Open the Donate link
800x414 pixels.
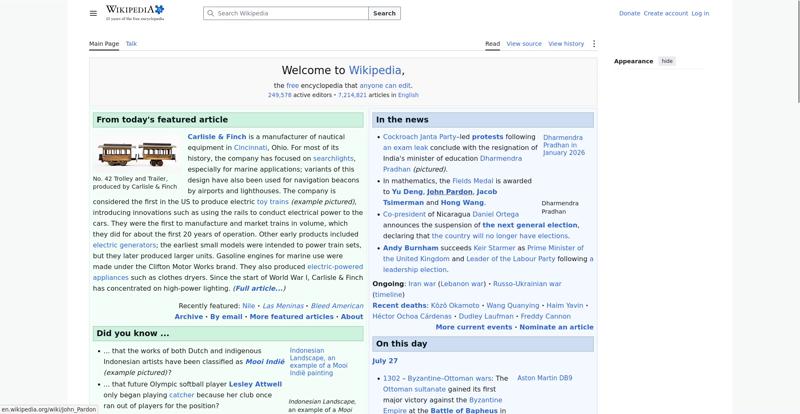(629, 13)
